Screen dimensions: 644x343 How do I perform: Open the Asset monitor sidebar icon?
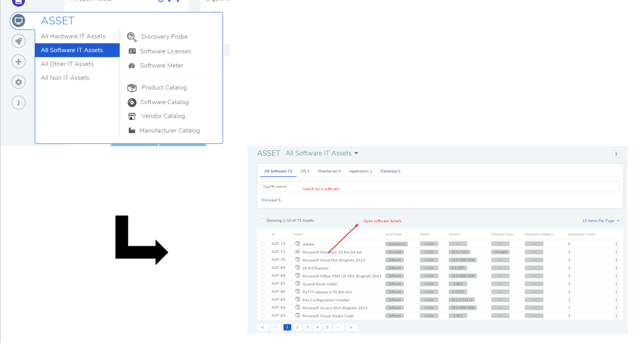pos(19,21)
